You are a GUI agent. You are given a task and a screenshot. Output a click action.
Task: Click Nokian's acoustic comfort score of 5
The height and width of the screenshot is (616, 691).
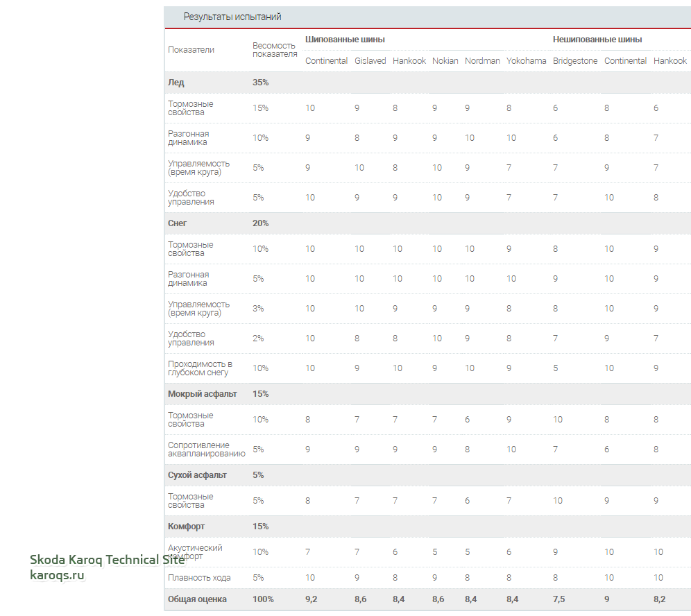click(x=434, y=552)
